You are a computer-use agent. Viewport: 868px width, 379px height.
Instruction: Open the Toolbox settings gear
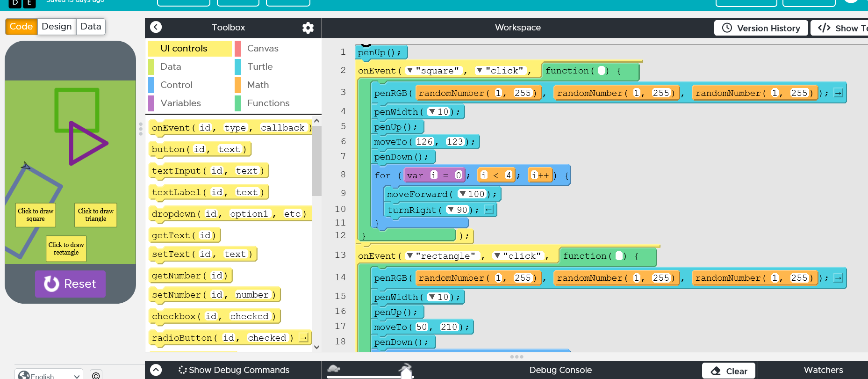(308, 28)
